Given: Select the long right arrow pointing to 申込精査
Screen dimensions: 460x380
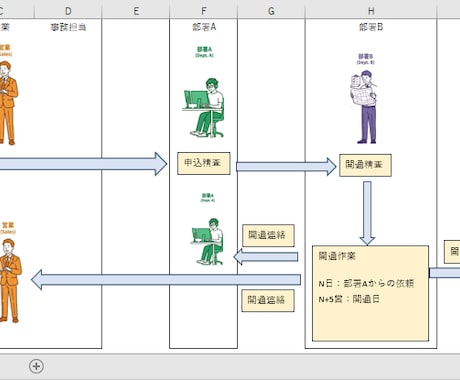Looking at the screenshot, I should coord(83,164).
